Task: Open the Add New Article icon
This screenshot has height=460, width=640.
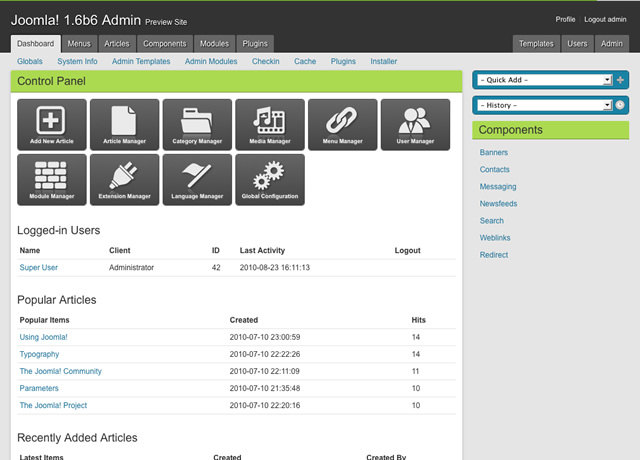Action: click(52, 124)
